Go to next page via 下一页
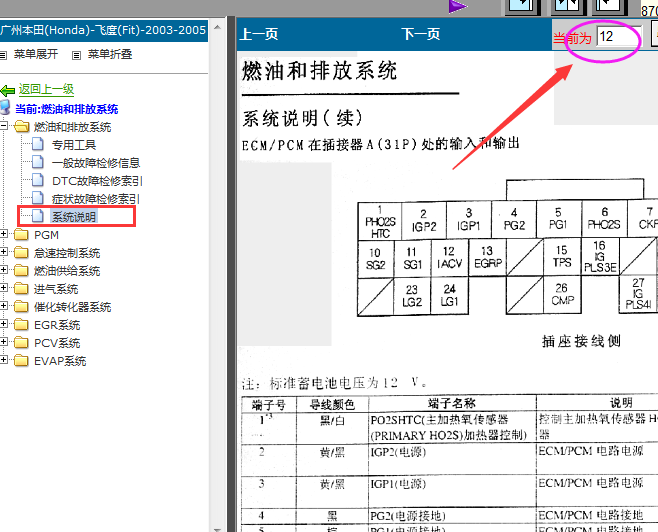 [421, 34]
